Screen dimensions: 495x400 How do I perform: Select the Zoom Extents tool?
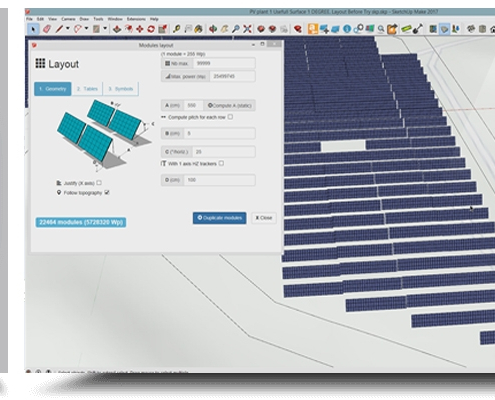click(247, 29)
